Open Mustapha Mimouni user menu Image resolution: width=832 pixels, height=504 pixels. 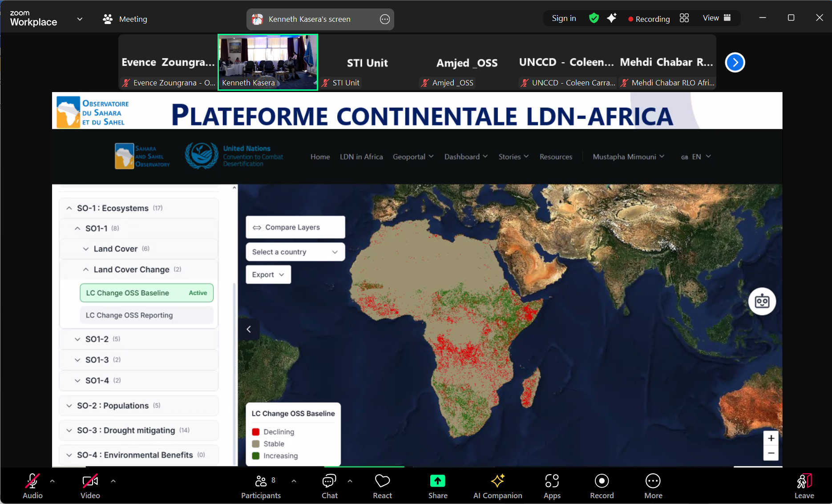[628, 157]
